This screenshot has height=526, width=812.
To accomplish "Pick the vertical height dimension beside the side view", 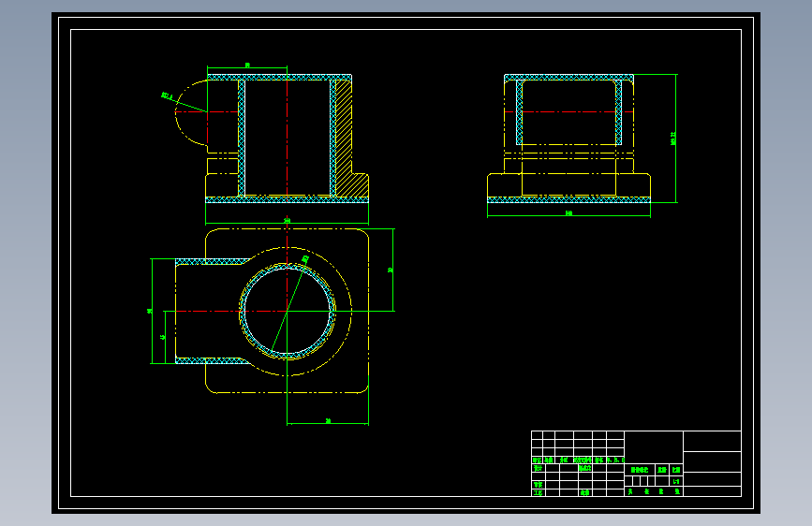I will coord(673,139).
